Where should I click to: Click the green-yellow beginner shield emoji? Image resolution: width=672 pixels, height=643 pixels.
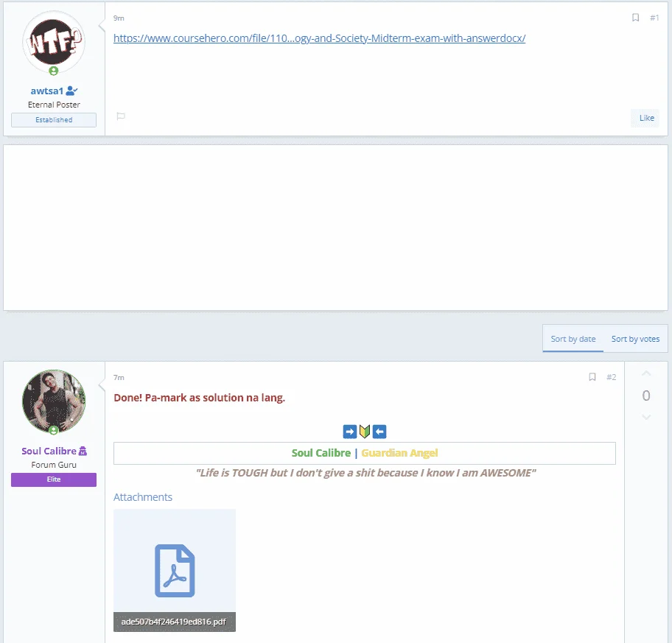(365, 432)
